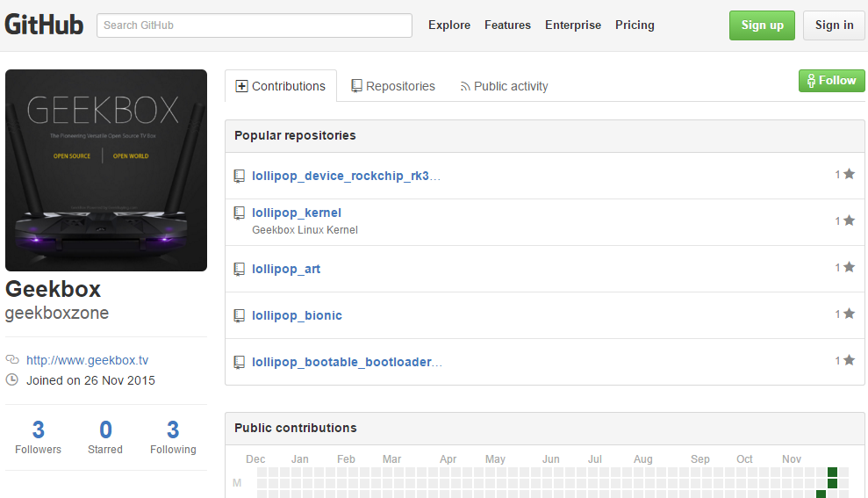The height and width of the screenshot is (498, 868).
Task: View the 3 Followers list
Action: tap(39, 437)
